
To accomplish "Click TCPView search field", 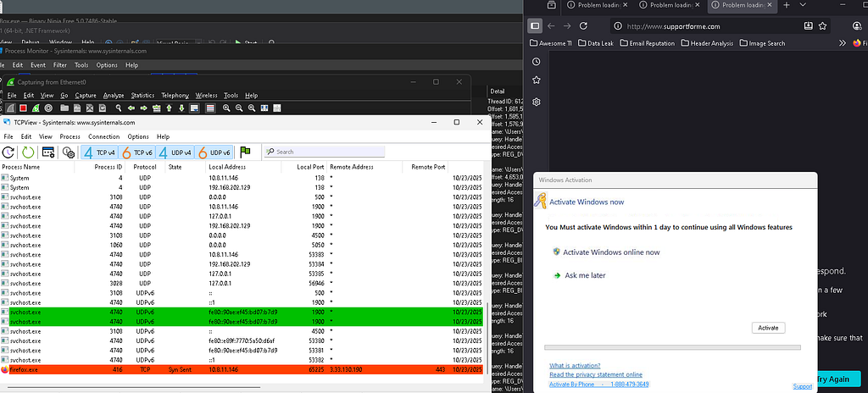I will tap(325, 152).
